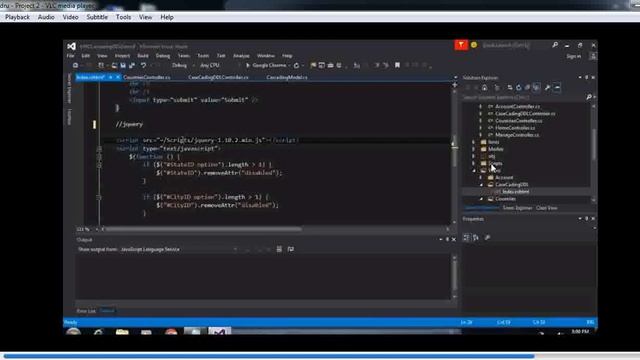Image resolution: width=640 pixels, height=360 pixels.
Task: Expand the obj folder
Action: pos(473,156)
